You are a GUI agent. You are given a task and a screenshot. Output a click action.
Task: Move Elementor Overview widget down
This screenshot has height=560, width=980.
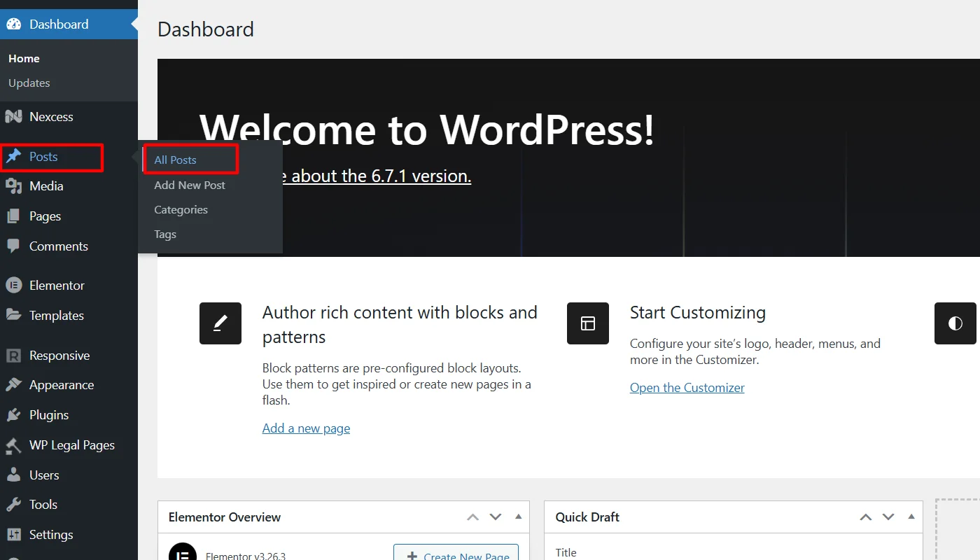pos(496,517)
